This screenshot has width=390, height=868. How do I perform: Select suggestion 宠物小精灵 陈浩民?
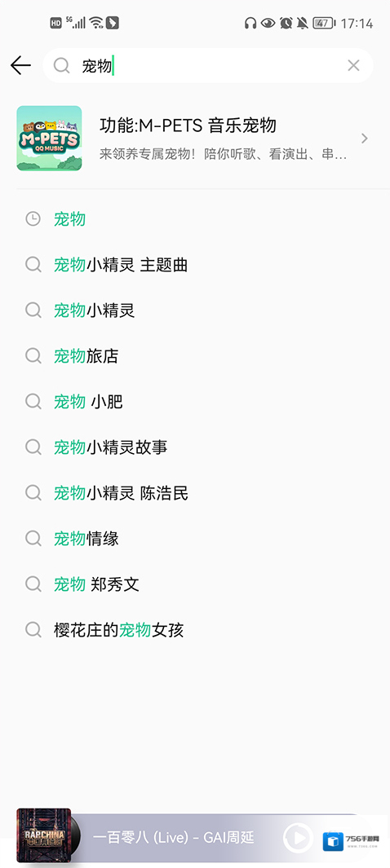click(x=195, y=492)
